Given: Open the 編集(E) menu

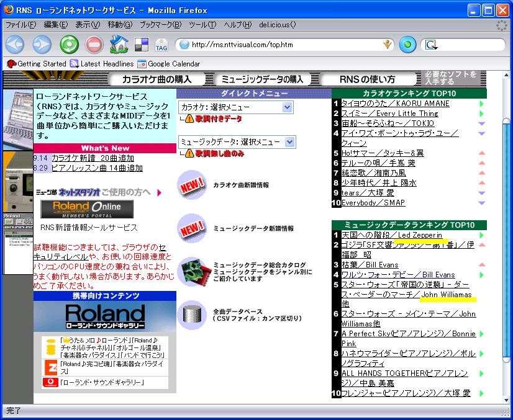Looking at the screenshot, I should click(x=56, y=25).
